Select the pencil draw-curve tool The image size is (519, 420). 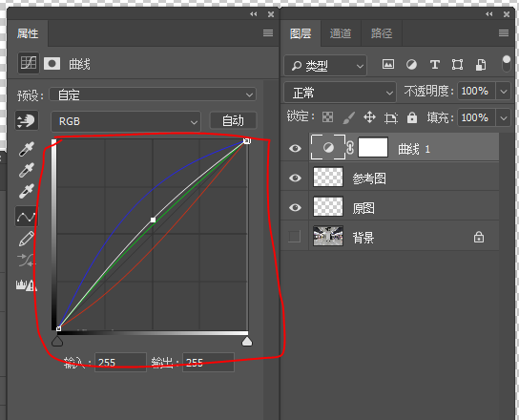point(27,239)
